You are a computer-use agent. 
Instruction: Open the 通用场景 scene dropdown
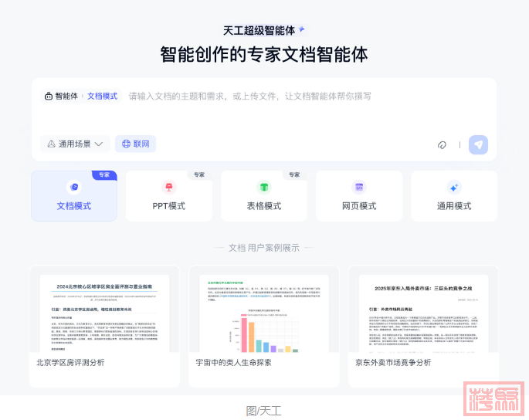point(74,144)
